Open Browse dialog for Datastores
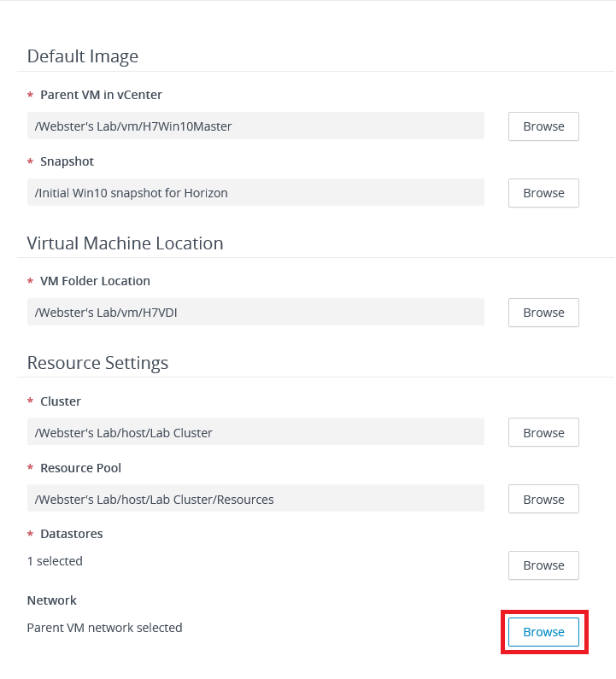 (543, 565)
